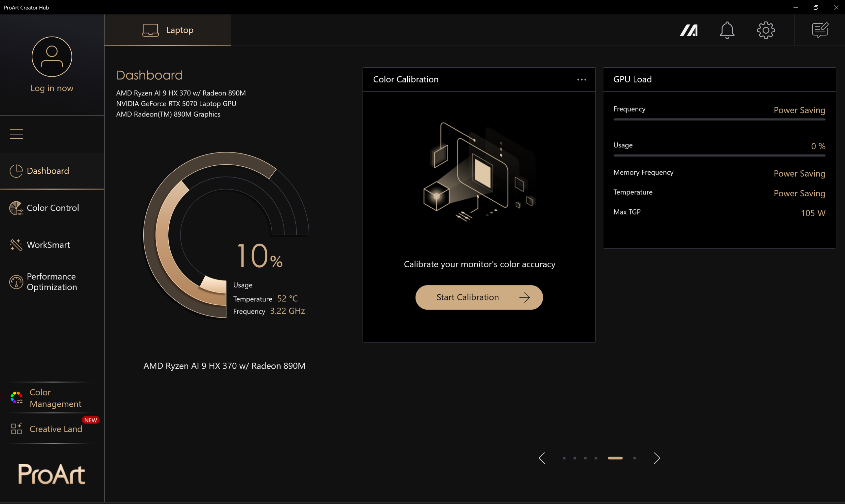845x504 pixels.
Task: Click the WorkSmart wand icon
Action: pyautogui.click(x=16, y=245)
